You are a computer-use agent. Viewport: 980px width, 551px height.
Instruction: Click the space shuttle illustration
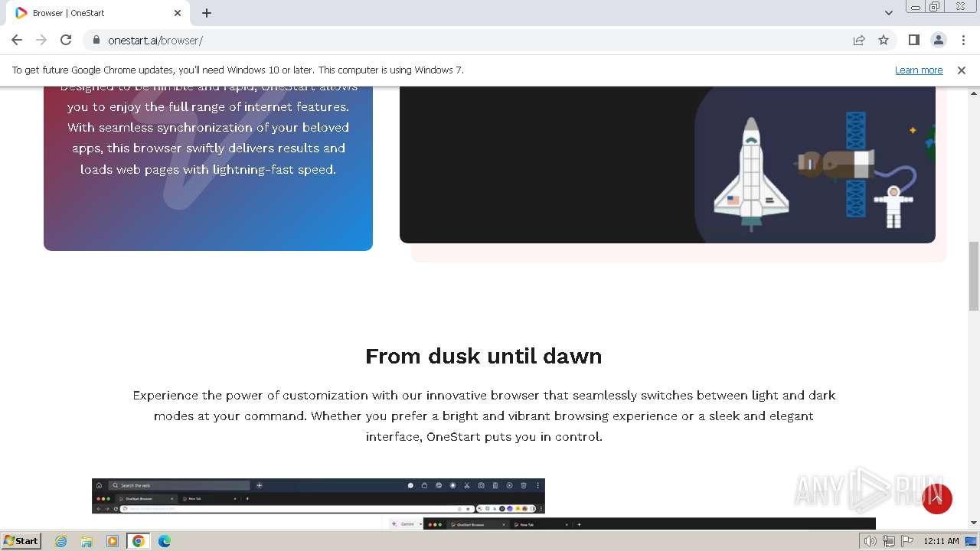[x=751, y=174]
